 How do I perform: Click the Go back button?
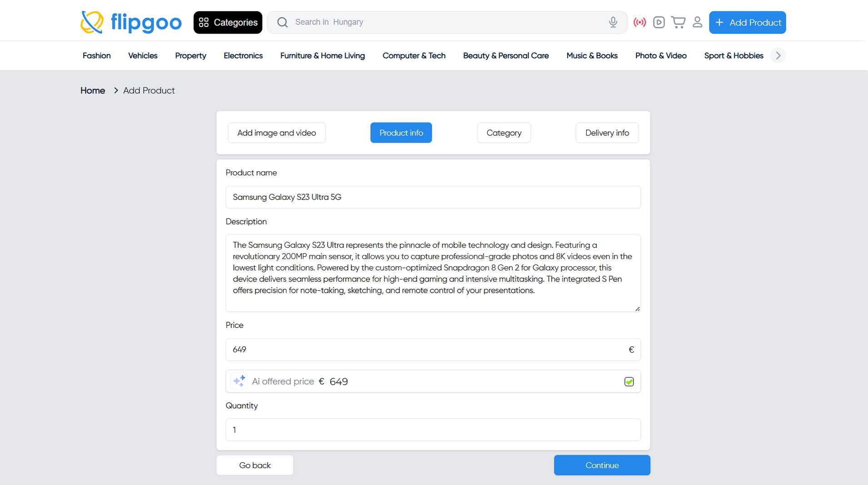[x=254, y=465]
